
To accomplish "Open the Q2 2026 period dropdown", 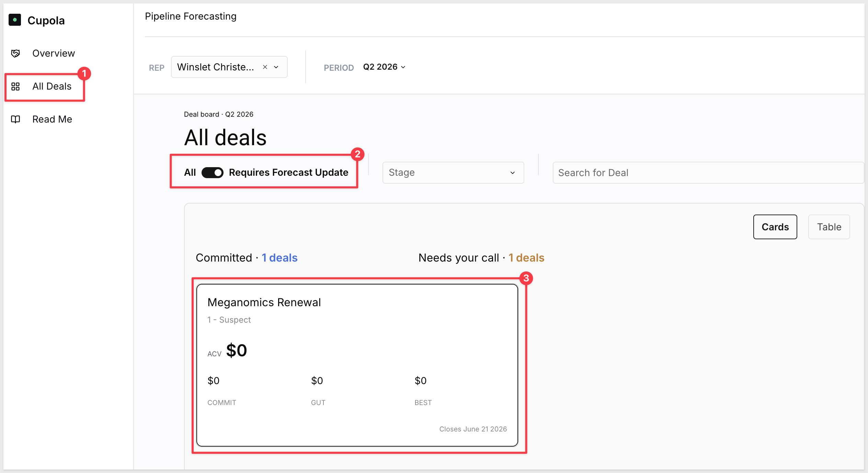I will click(384, 67).
